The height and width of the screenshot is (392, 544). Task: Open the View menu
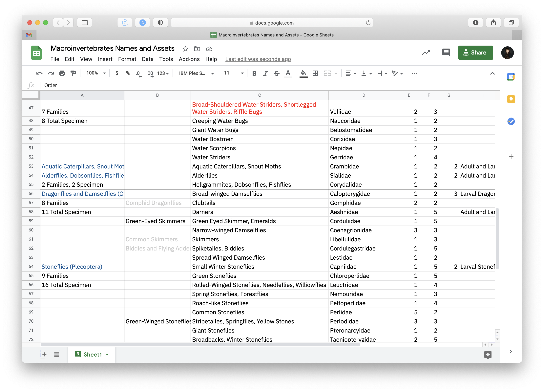[x=86, y=59]
